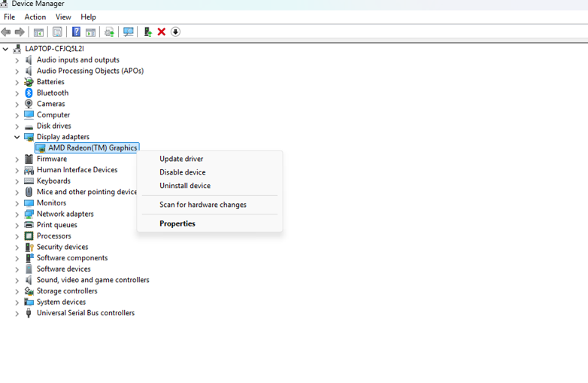Expand the Network adapters category
The image size is (588, 383).
click(17, 214)
